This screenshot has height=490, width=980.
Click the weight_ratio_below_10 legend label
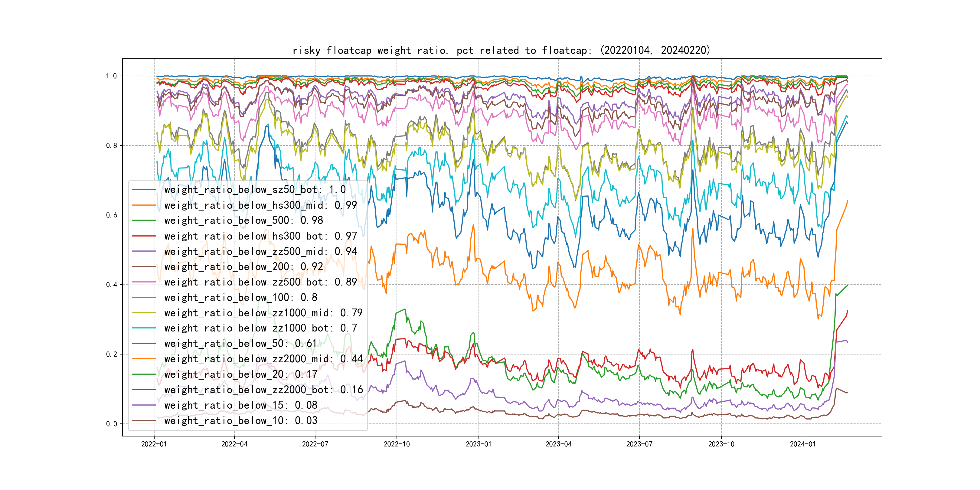240,420
